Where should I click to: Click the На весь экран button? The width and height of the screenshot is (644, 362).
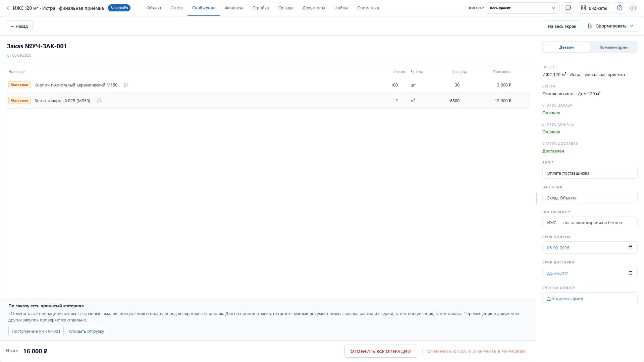[x=562, y=26]
